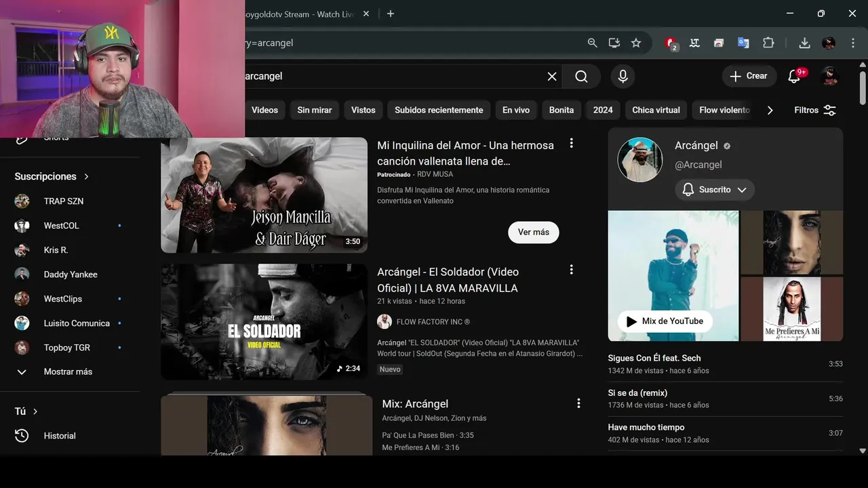Viewport: 868px width, 488px height.
Task: Open the red extension with badge 2
Action: coord(671,43)
